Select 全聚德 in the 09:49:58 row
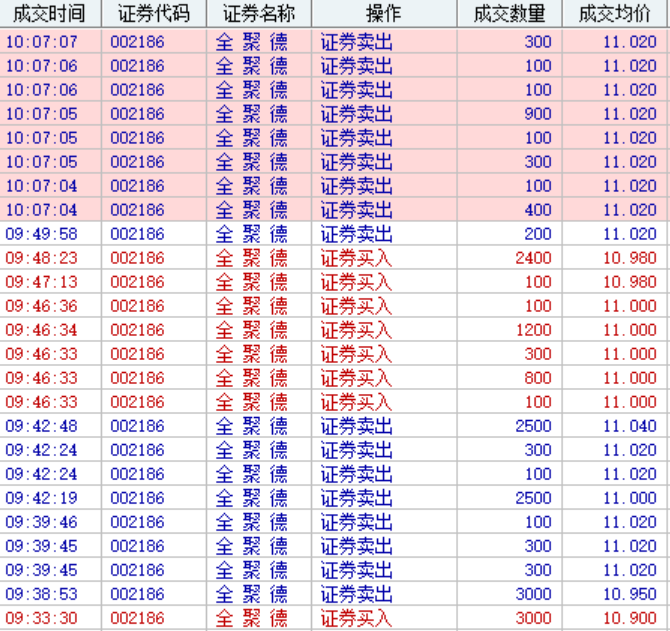670x631 pixels. pyautogui.click(x=252, y=234)
